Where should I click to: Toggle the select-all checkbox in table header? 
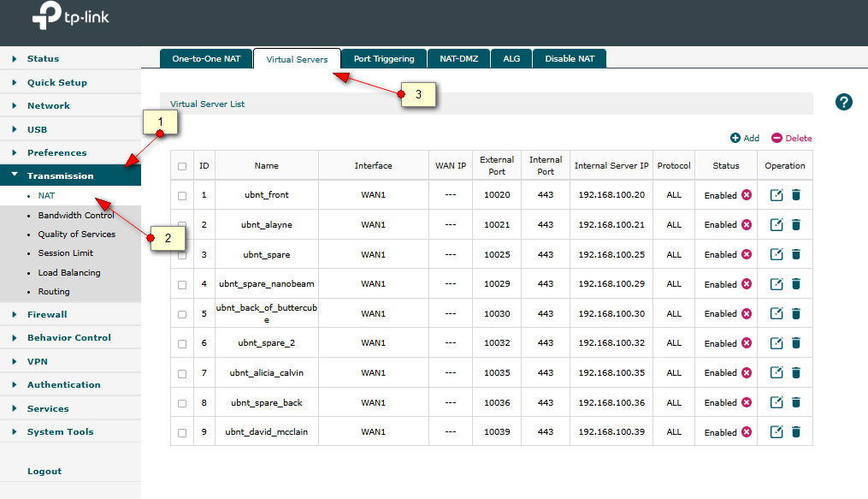(x=182, y=166)
